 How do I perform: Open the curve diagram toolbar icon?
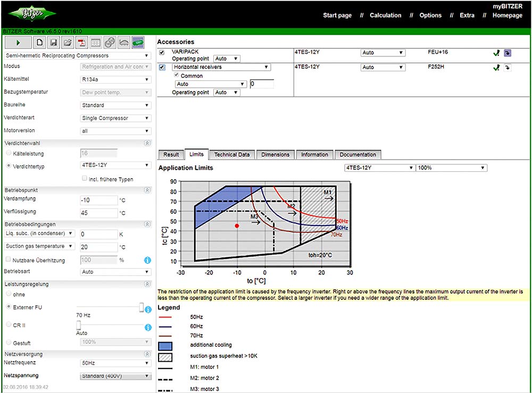(x=124, y=43)
